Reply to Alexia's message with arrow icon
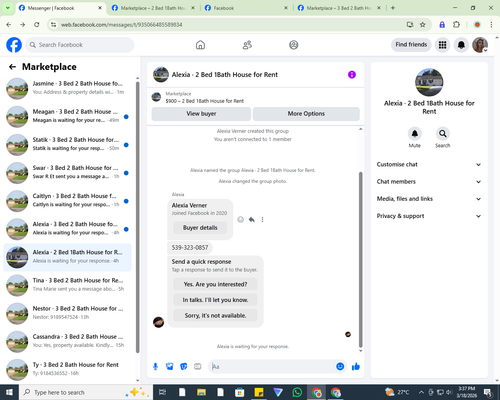 [x=252, y=219]
